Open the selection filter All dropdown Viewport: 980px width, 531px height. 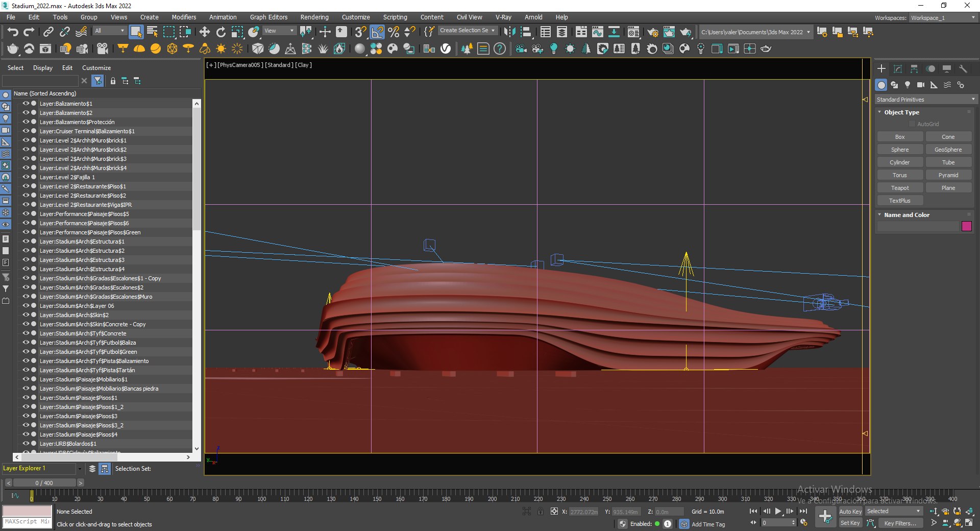(110, 31)
